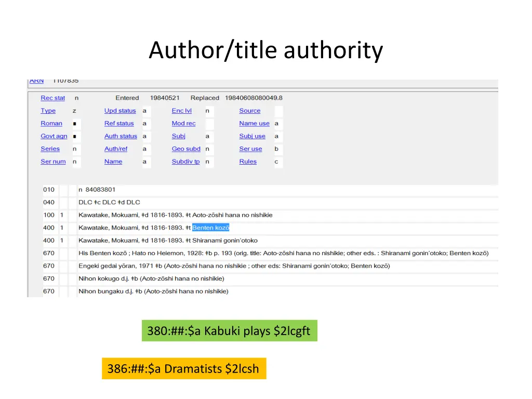Screen dimensions: 532x399
Task: Click the Entered date 19840521
Action: [x=165, y=98]
